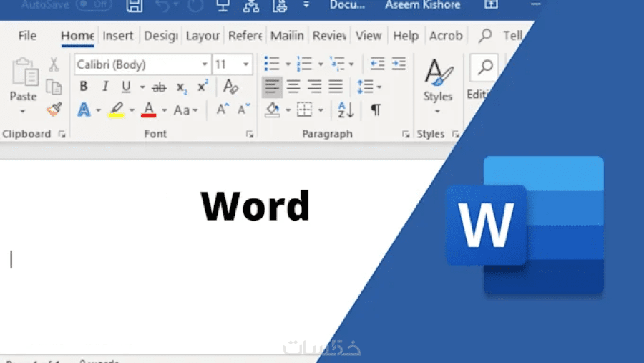Click the Copy icon in Clipboard group
This screenshot has height=363, width=644.
click(54, 87)
